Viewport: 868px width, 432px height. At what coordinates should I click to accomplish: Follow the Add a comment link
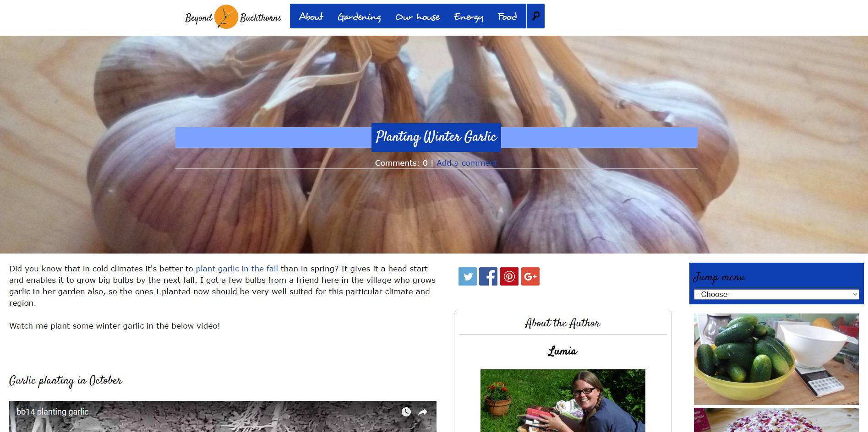coord(466,163)
